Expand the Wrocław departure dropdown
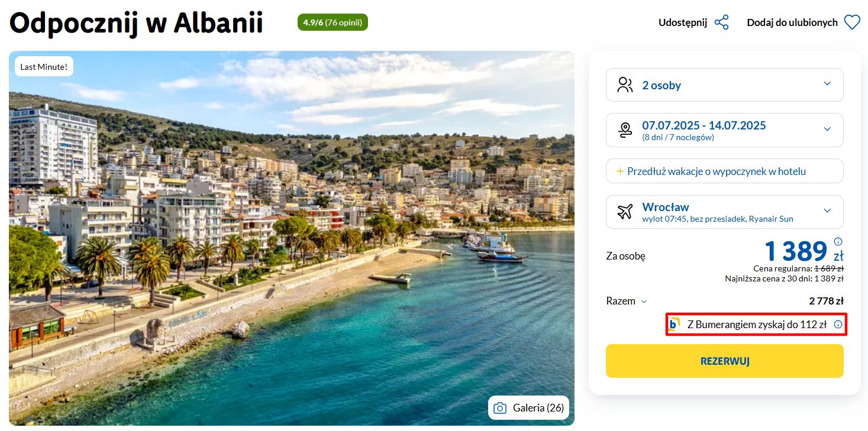Viewport: 868px width, 431px height. (x=827, y=211)
